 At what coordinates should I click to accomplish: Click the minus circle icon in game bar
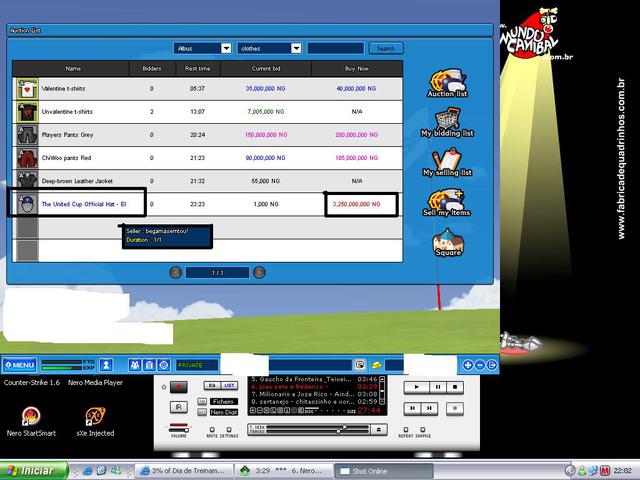[x=480, y=365]
